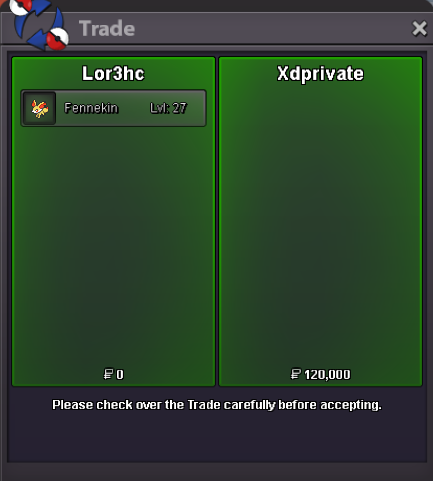Click Xdprivate's 120,000 money offer
Image resolution: width=433 pixels, height=481 pixels.
coord(327,375)
